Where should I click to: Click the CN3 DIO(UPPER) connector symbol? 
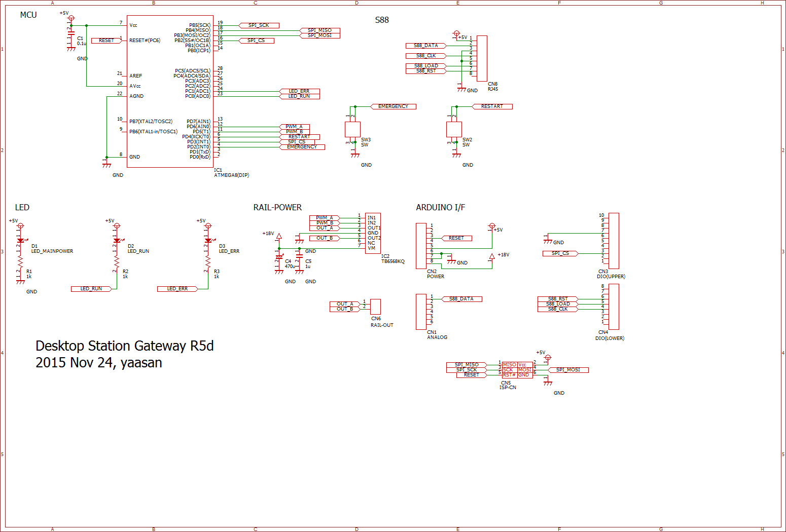(x=614, y=241)
